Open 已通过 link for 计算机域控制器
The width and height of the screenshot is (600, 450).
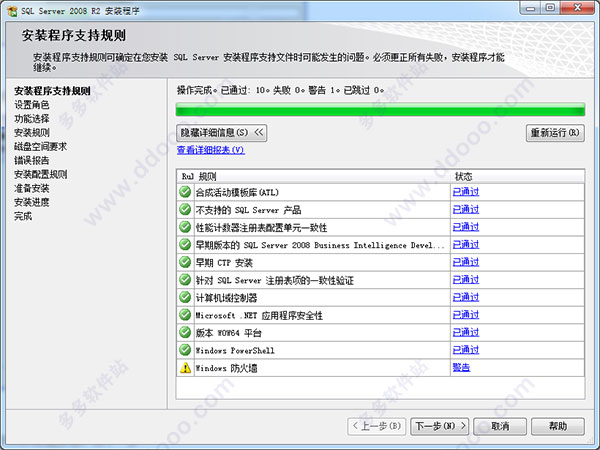click(466, 297)
